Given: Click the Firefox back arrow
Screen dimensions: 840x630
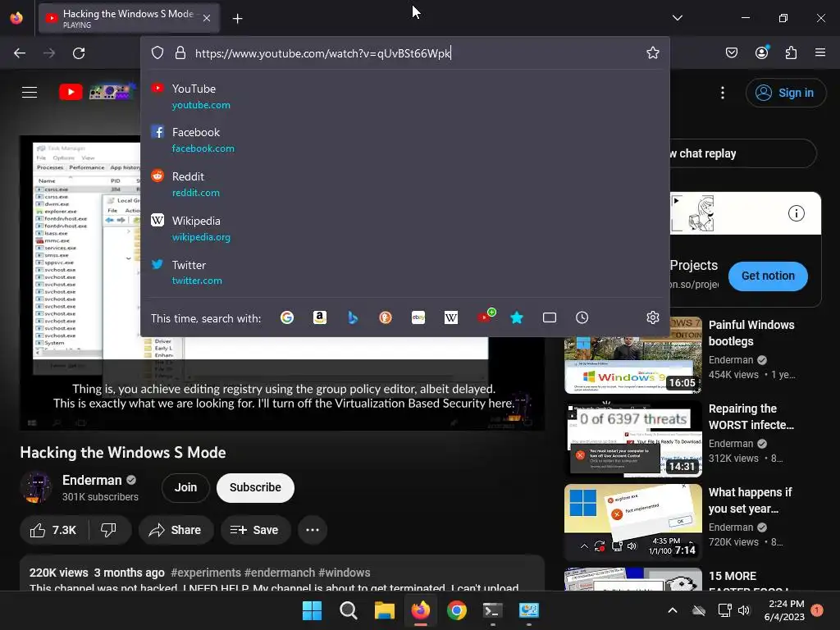Looking at the screenshot, I should pos(20,53).
